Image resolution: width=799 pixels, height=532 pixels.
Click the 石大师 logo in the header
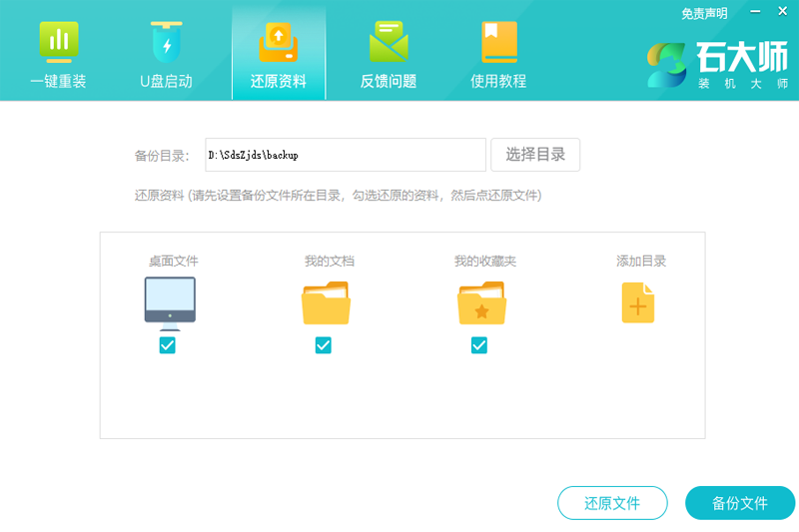pos(719,62)
